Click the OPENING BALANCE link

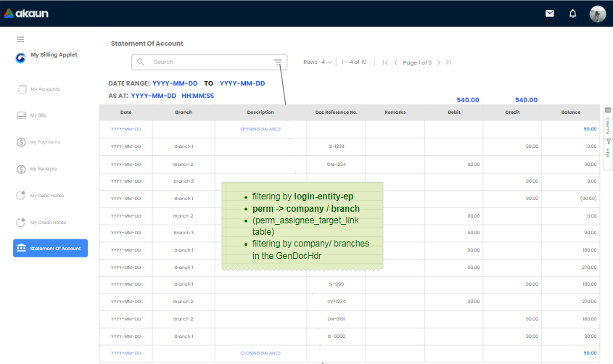(x=260, y=129)
